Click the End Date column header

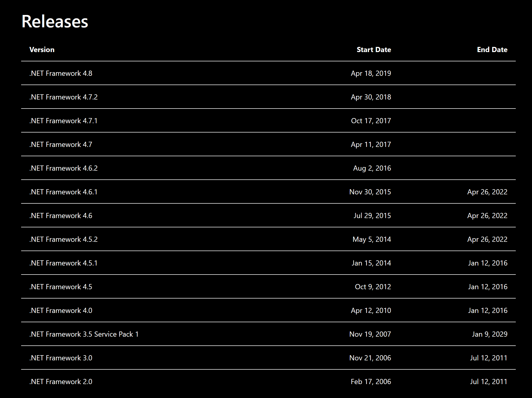coord(492,49)
